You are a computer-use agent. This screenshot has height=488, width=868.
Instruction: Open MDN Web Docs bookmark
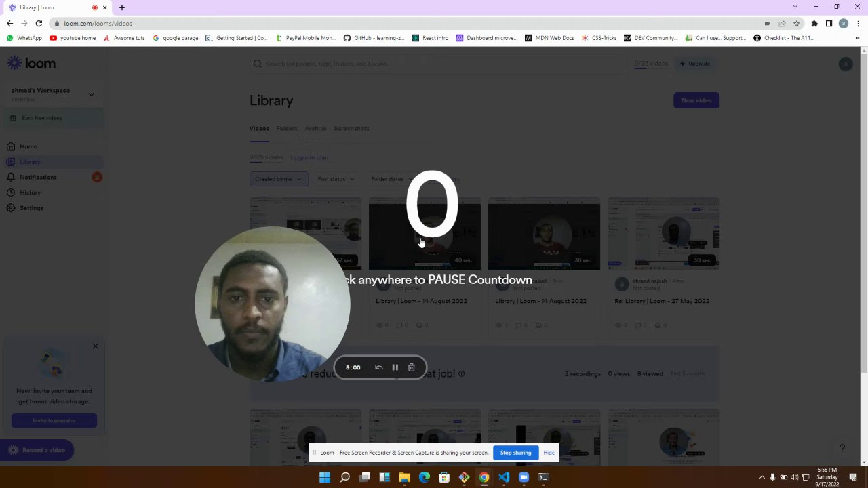[549, 38]
